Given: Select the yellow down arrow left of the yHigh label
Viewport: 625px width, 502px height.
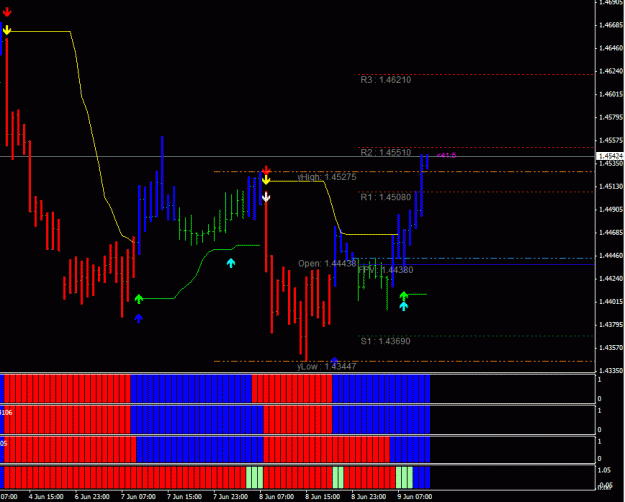Looking at the screenshot, I should 266,180.
